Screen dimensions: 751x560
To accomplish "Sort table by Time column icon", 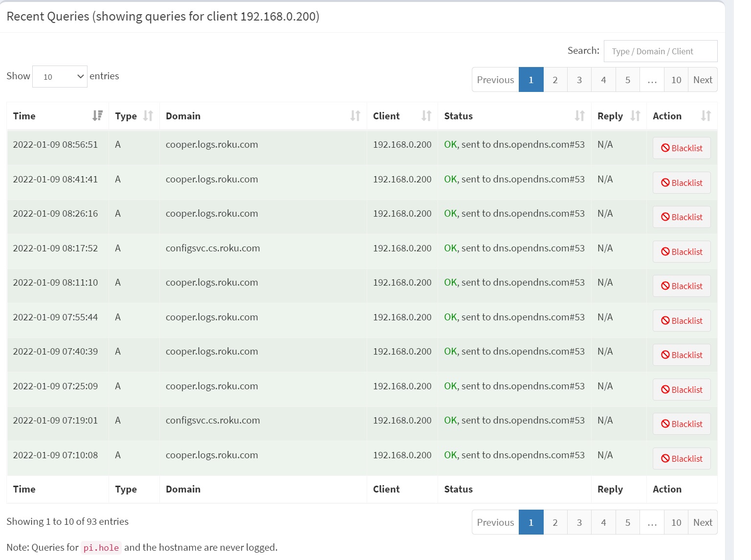I will click(x=97, y=115).
